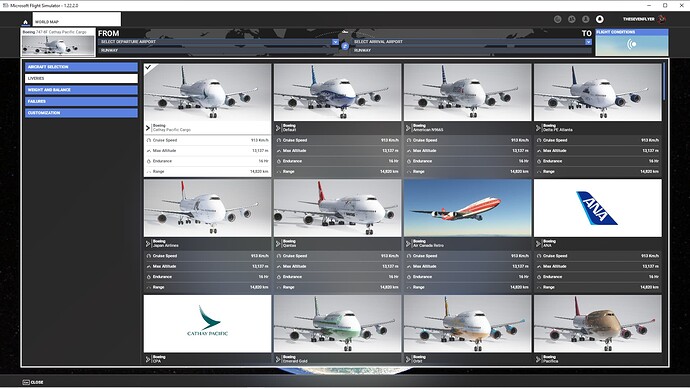This screenshot has width=690, height=388.
Task: Click '14,820 km' range value on Qantas card
Action: point(390,287)
